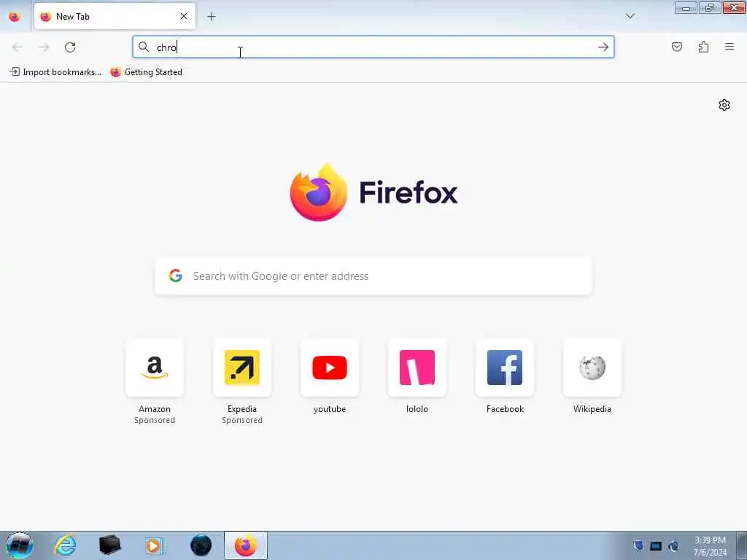Viewport: 747px width, 560px height.
Task: Click the Amazon label text
Action: [x=155, y=409]
